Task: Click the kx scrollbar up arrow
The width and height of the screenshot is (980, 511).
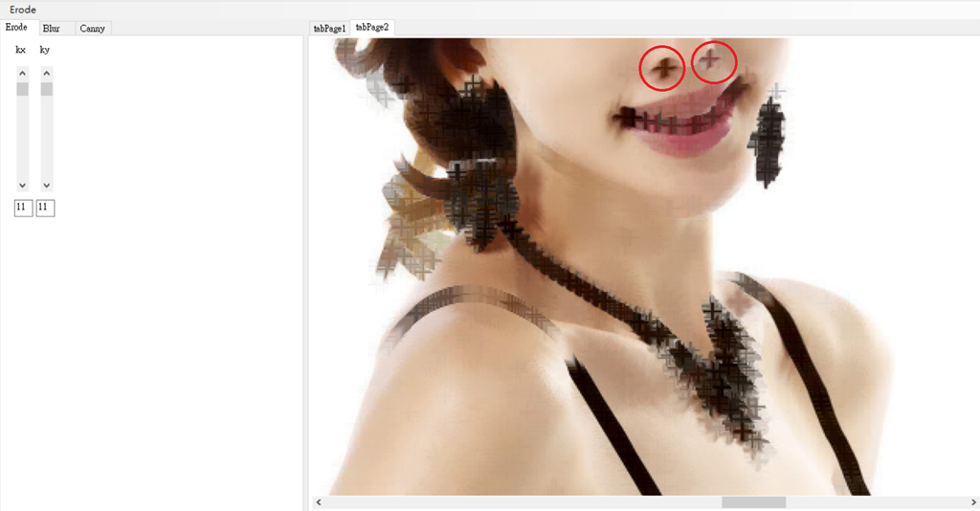Action: point(23,74)
